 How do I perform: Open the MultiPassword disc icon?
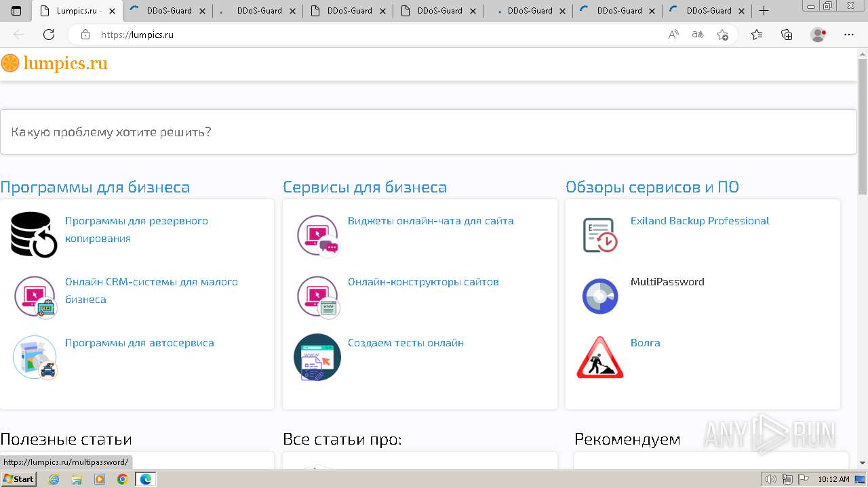point(600,296)
